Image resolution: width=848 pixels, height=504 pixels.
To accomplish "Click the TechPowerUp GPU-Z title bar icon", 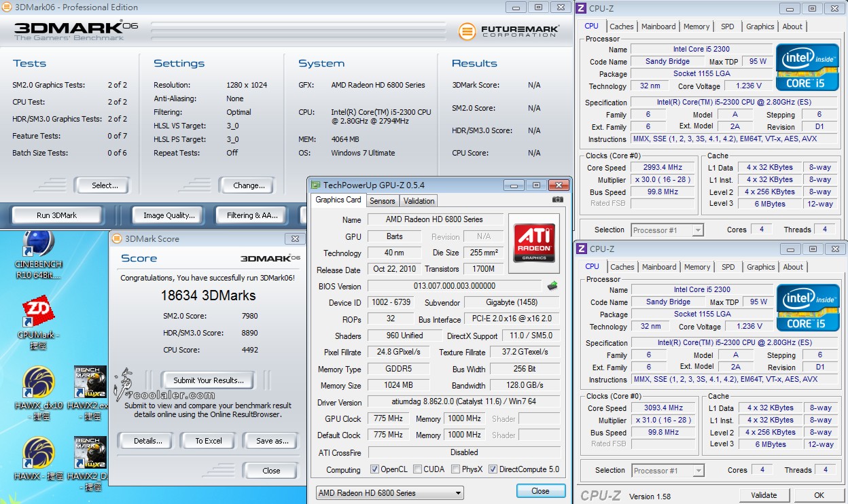I will click(316, 185).
